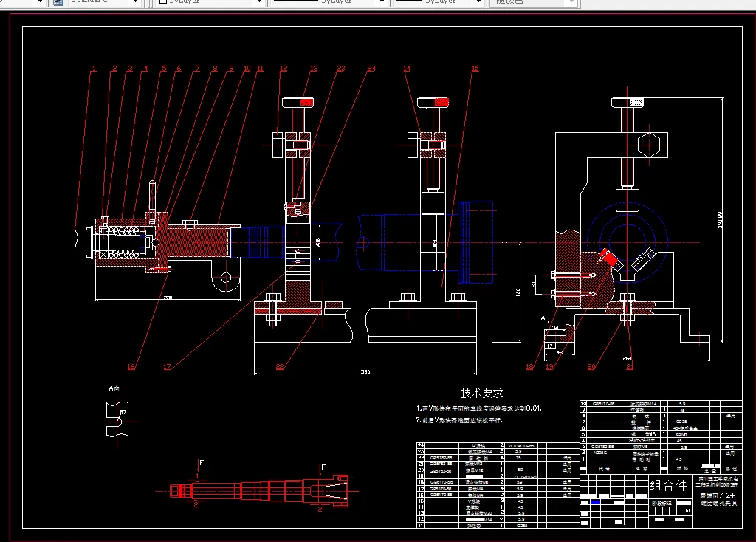
Task: Select part balloon number 7
Action: tap(197, 69)
